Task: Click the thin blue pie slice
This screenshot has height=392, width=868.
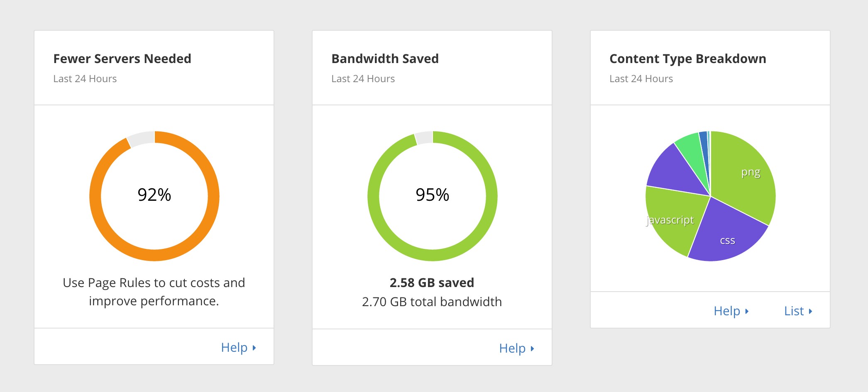Action: pyautogui.click(x=704, y=143)
